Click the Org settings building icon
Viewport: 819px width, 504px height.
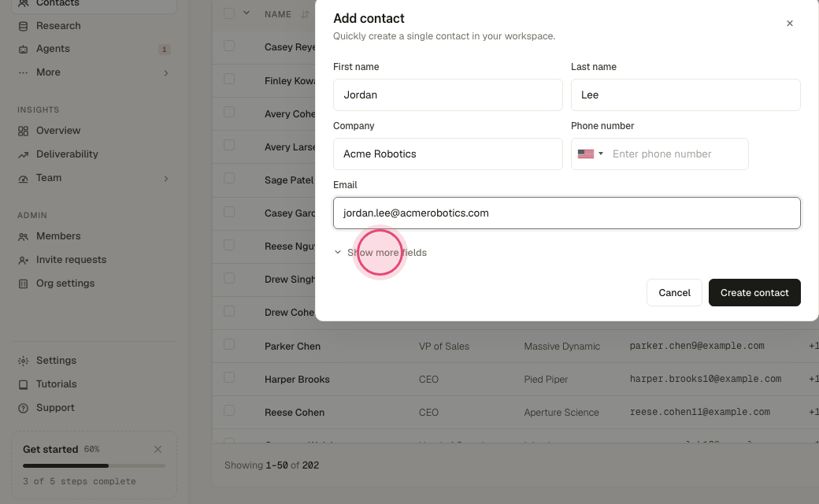[23, 283]
